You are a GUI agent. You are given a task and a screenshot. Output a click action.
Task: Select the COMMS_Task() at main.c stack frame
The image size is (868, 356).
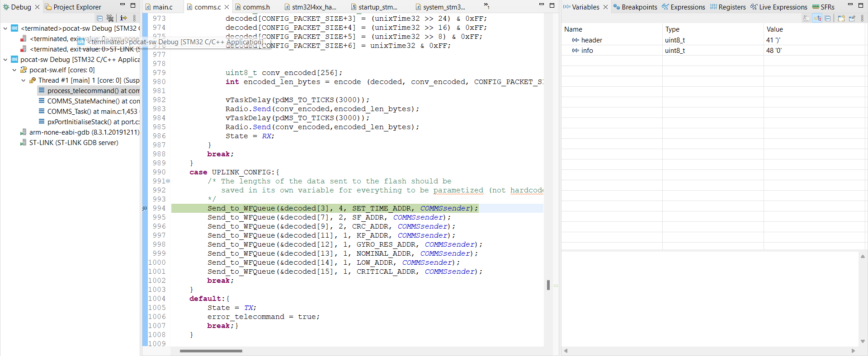[x=88, y=112]
